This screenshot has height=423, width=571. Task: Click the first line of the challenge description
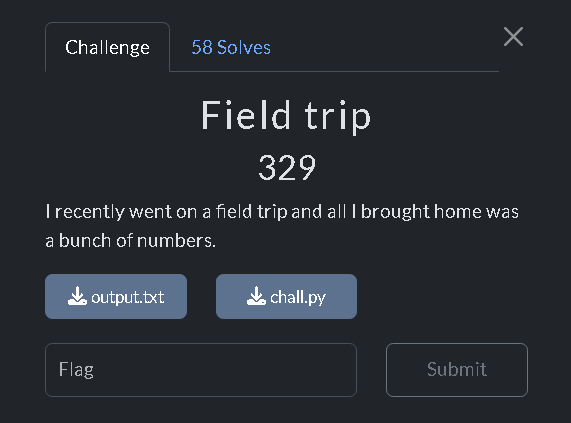[282, 212]
